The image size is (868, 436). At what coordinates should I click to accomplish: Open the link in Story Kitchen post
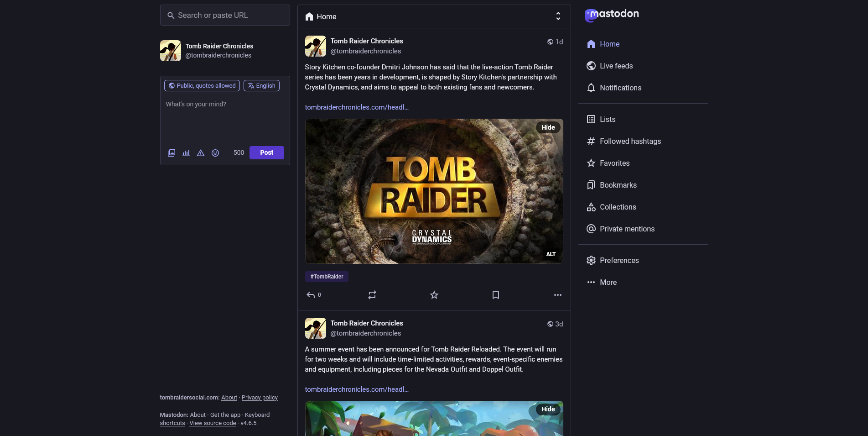(x=357, y=107)
